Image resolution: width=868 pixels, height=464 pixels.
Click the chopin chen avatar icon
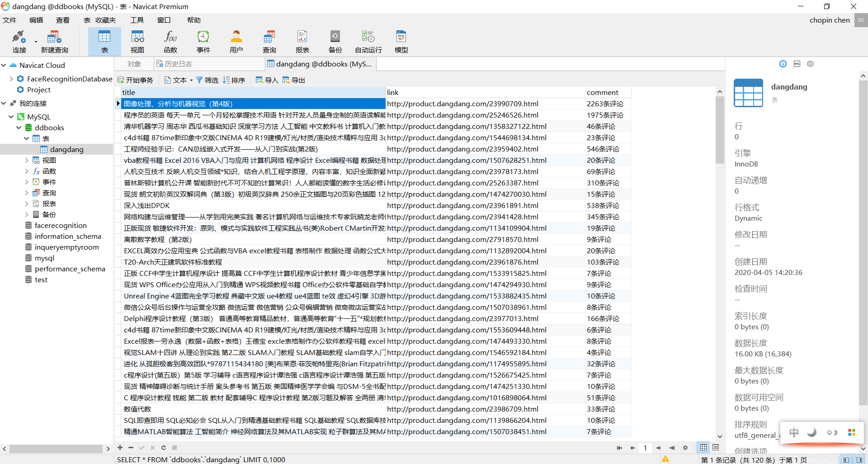pos(861,20)
